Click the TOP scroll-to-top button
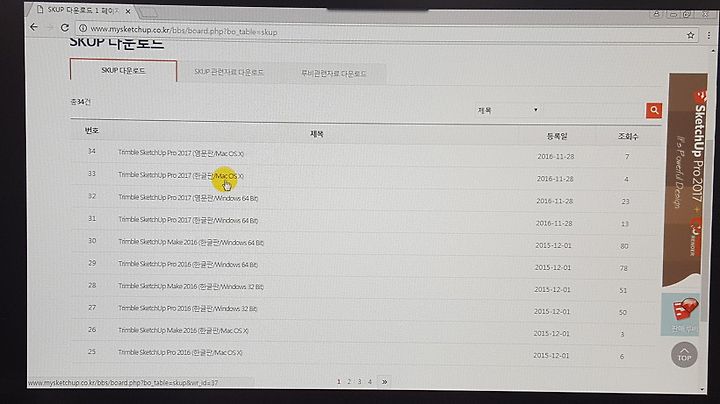The height and width of the screenshot is (404, 720). pyautogui.click(x=684, y=355)
